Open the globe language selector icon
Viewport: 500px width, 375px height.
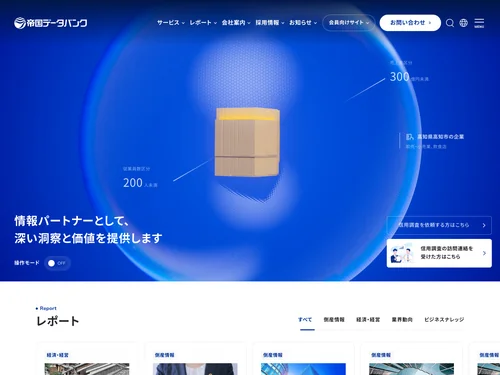(x=463, y=23)
